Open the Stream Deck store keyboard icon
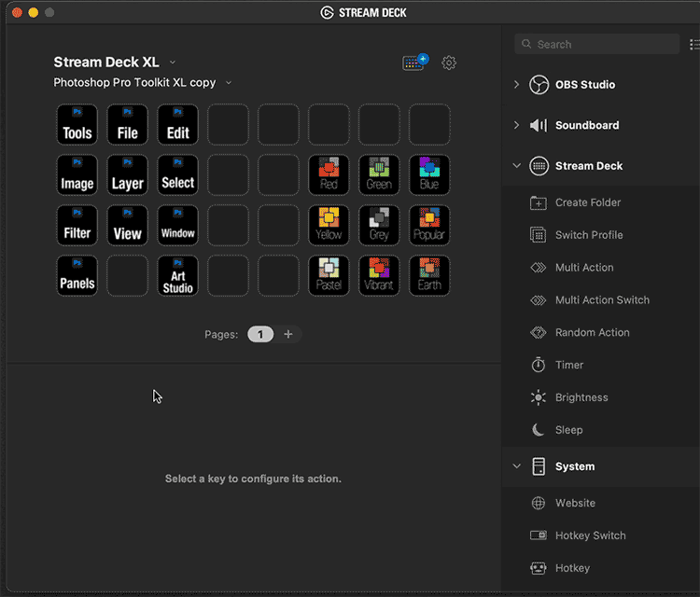This screenshot has width=700, height=597. coord(414,62)
